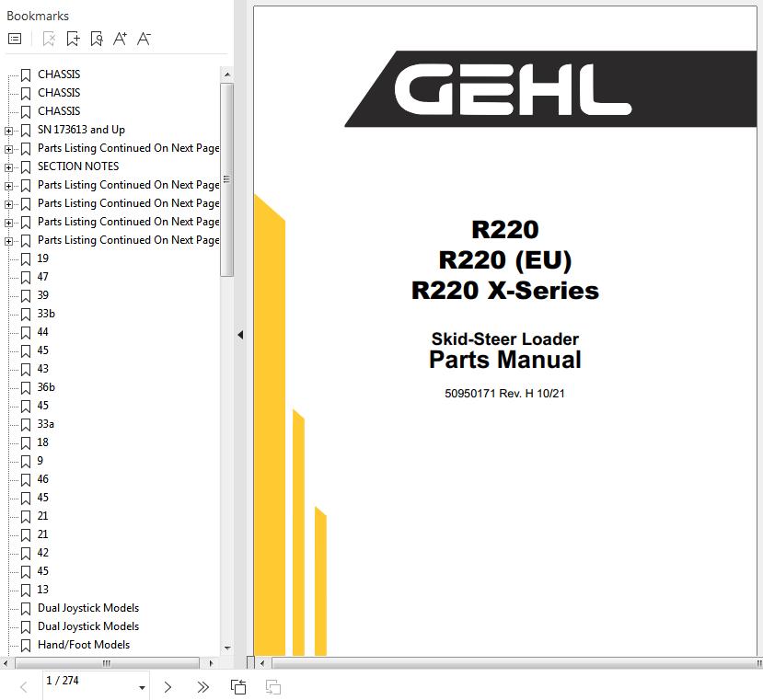Click the Parts Manual title text
The height and width of the screenshot is (700, 763).
coord(505,360)
